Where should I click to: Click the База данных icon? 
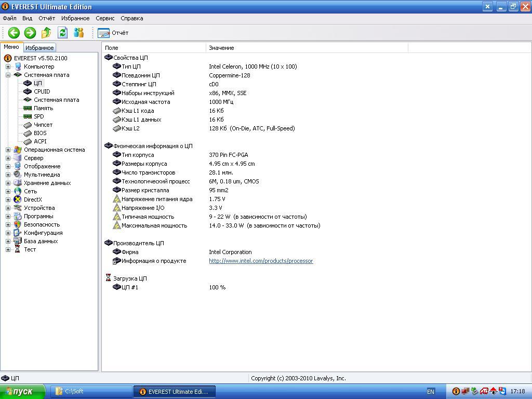coord(18,241)
